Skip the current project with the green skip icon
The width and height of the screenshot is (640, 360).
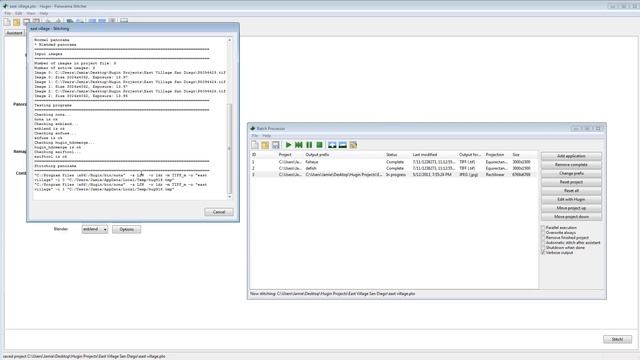(x=299, y=145)
